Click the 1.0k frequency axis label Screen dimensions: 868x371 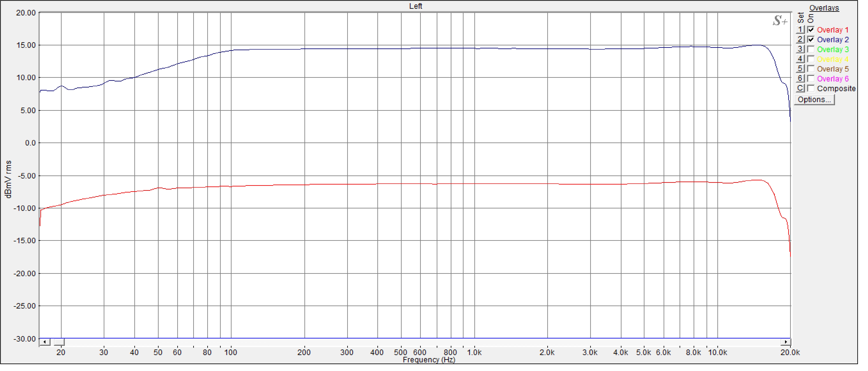pos(474,353)
